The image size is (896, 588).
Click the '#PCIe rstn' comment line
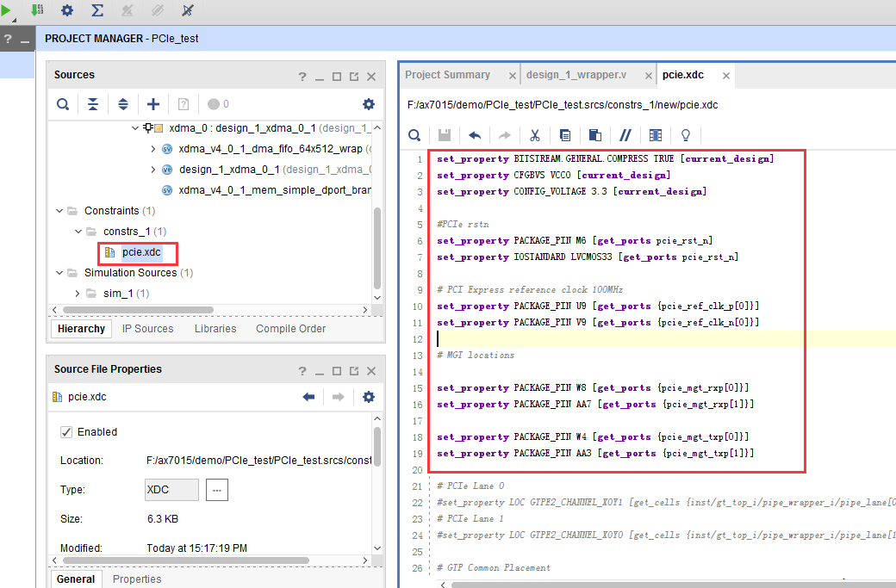tap(463, 225)
